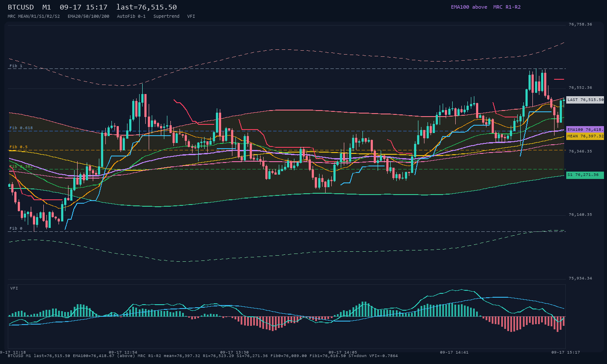The width and height of the screenshot is (607, 364).
Task: Click the 09-17 15:17 time axis label
Action: coord(565,352)
